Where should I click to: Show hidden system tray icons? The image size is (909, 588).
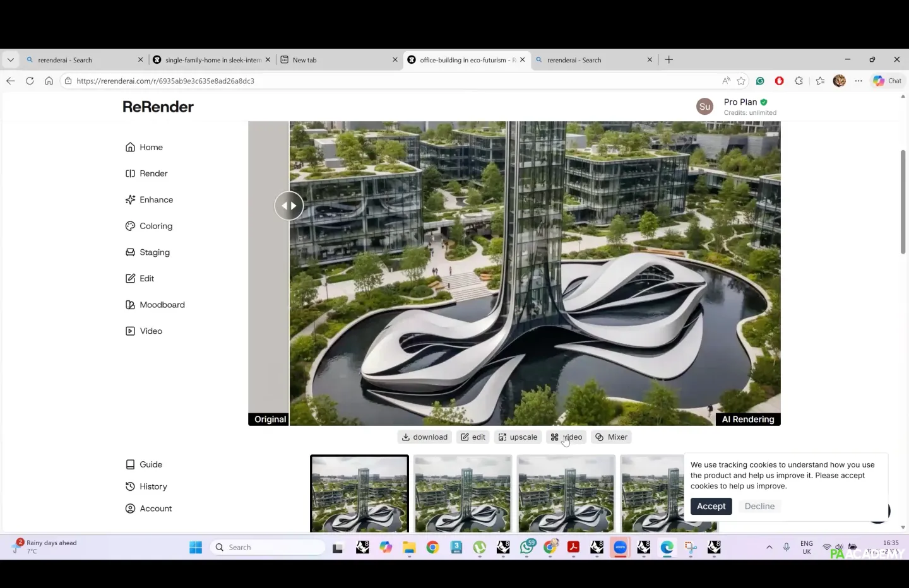pos(769,547)
